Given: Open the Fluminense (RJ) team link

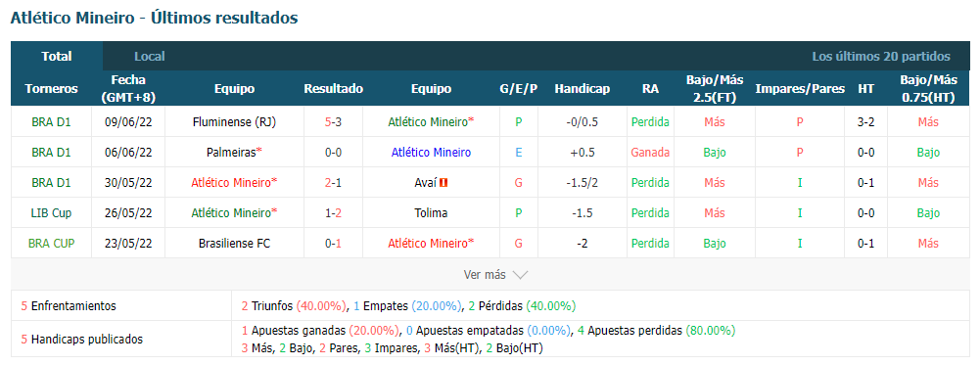Looking at the screenshot, I should point(234,122).
